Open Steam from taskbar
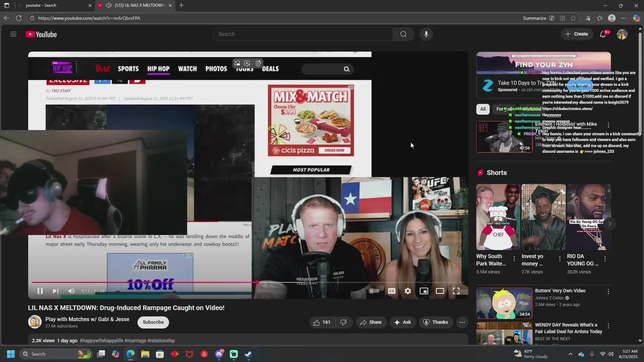Viewport: 644px width, 362px height. 249,354
